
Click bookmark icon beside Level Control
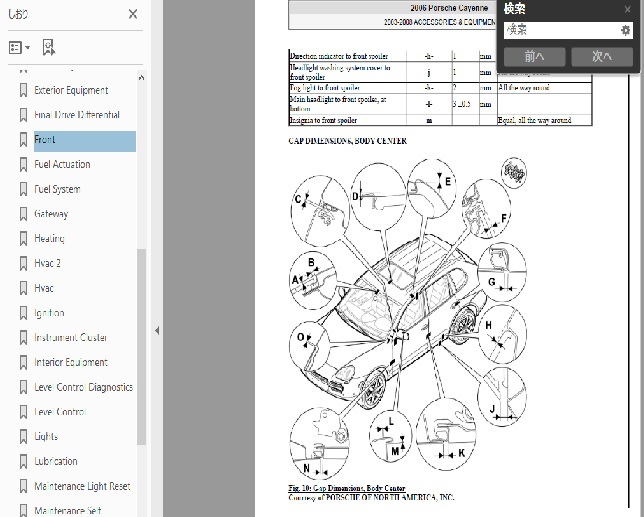(23, 412)
